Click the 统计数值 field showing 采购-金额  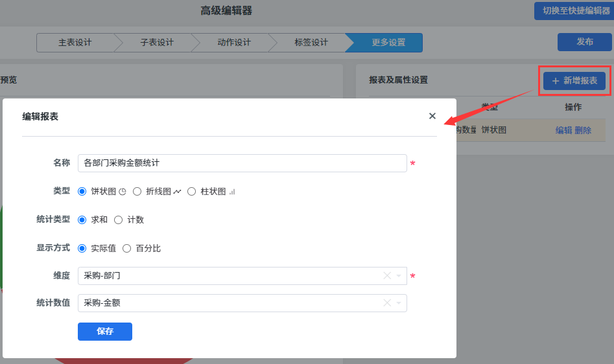[x=242, y=303]
